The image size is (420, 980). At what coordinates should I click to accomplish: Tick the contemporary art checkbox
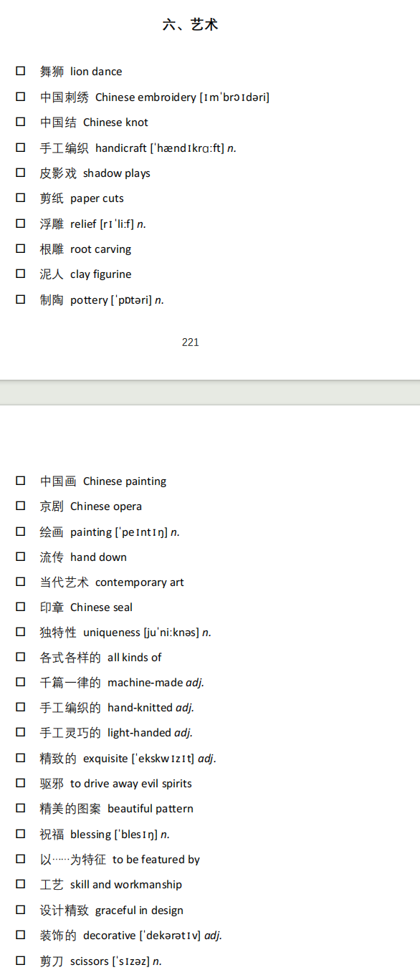click(21, 582)
